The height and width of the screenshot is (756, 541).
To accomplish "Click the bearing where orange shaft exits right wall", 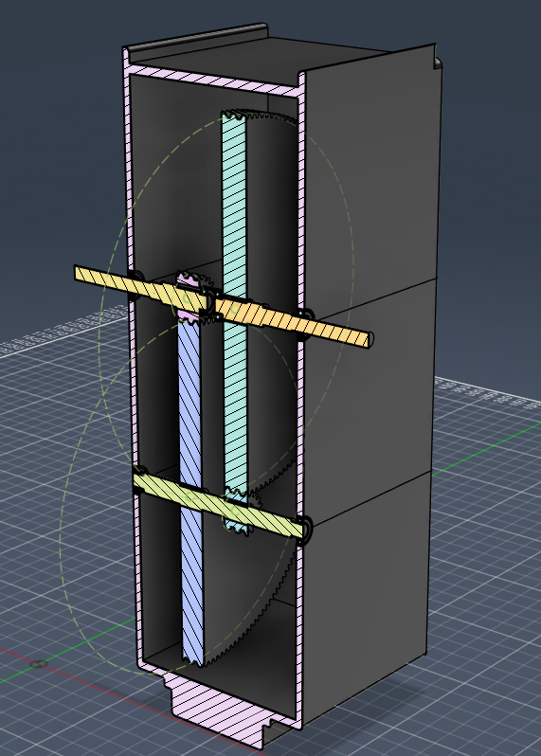I will pos(306,323).
